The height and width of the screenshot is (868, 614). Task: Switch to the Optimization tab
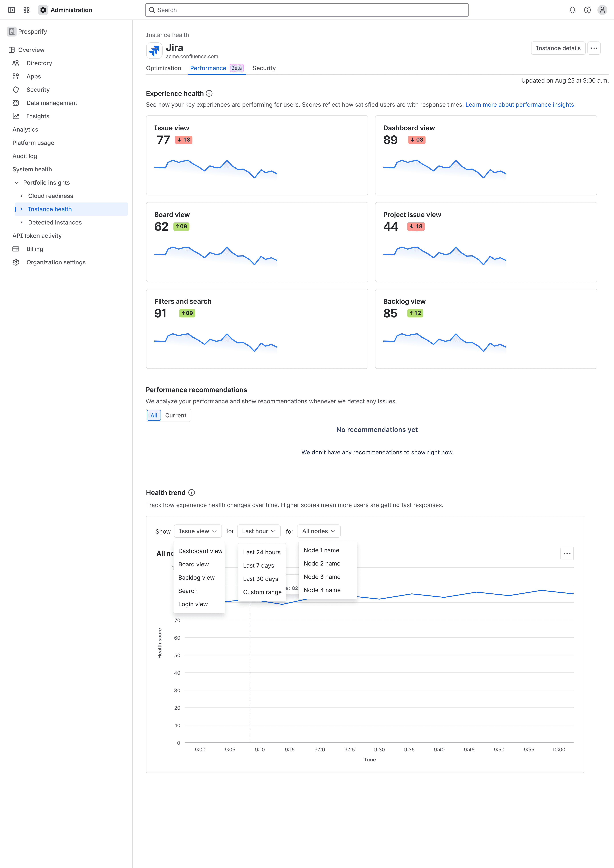(164, 68)
